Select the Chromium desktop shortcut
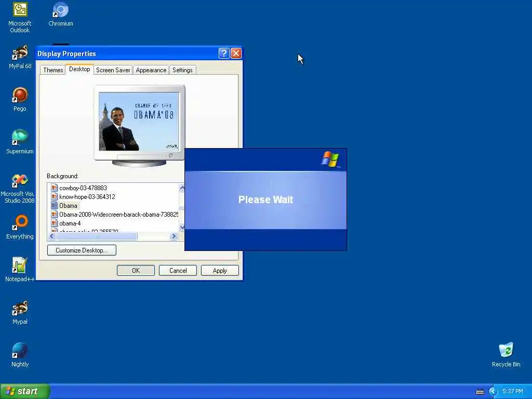Viewport: 532px width, 399px height. (x=61, y=15)
